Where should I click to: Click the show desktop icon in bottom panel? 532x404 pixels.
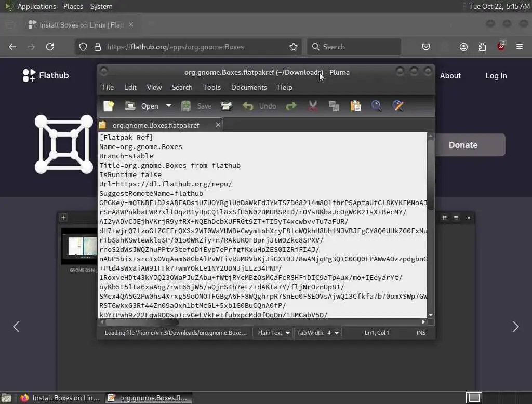[x=6, y=398]
